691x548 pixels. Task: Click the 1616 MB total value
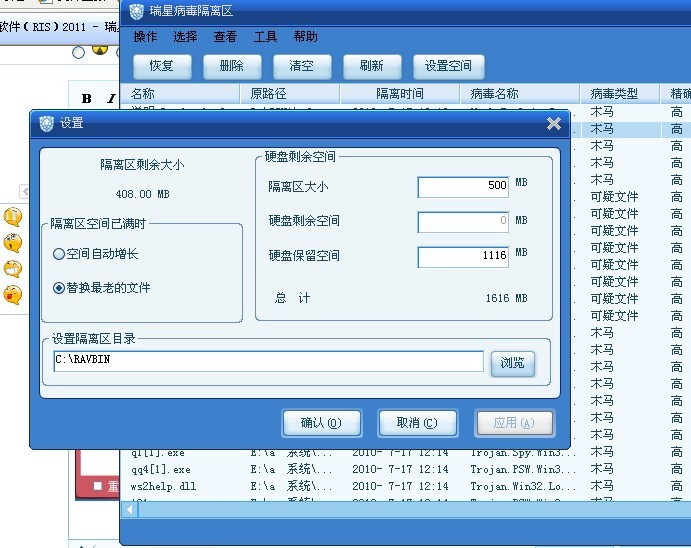[507, 299]
